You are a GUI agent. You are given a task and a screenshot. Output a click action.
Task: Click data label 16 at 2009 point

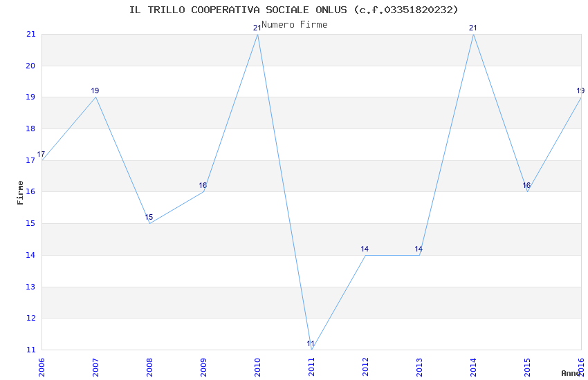click(203, 185)
